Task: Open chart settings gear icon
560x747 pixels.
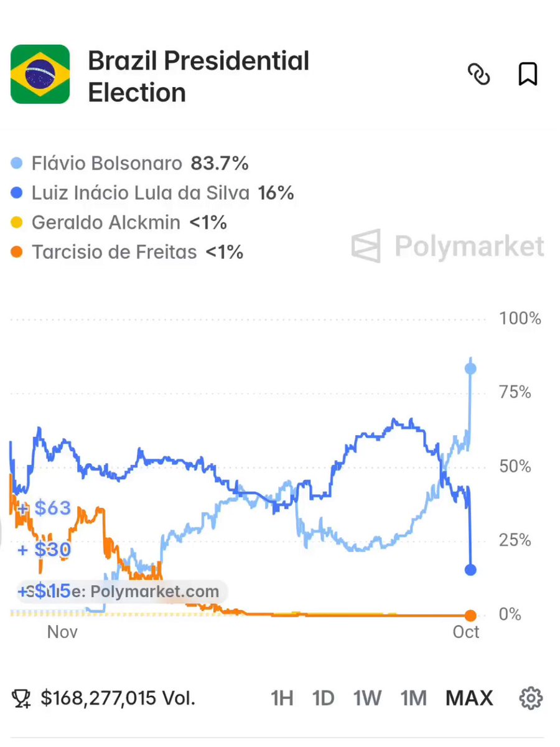Action: 531,698
